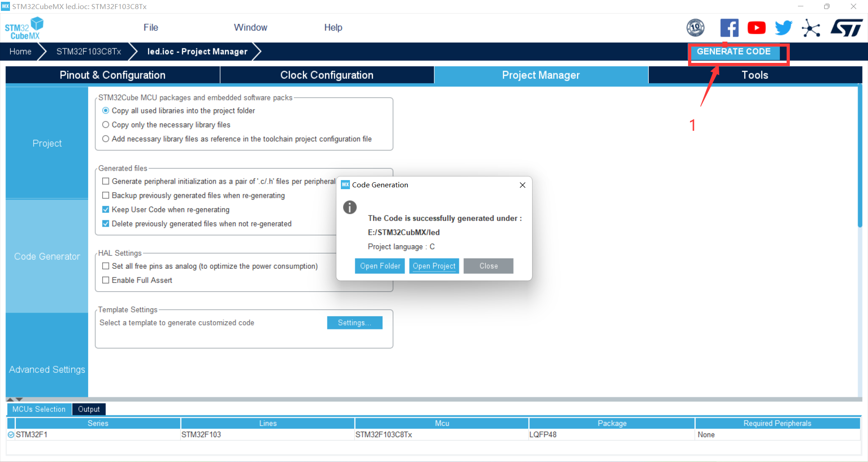The width and height of the screenshot is (868, 462).
Task: Toggle 'Backup previously generated files when re-generating'
Action: (x=105, y=195)
